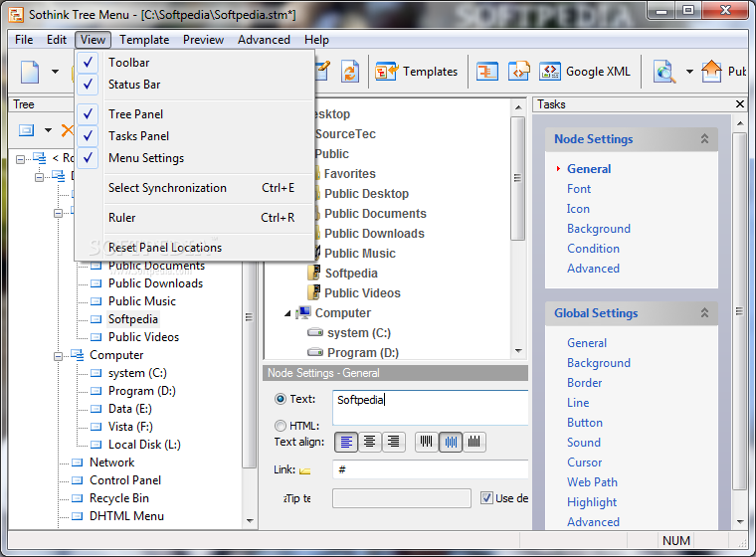Click the tree import icon left of Google XML
The image size is (756, 557).
tap(487, 72)
